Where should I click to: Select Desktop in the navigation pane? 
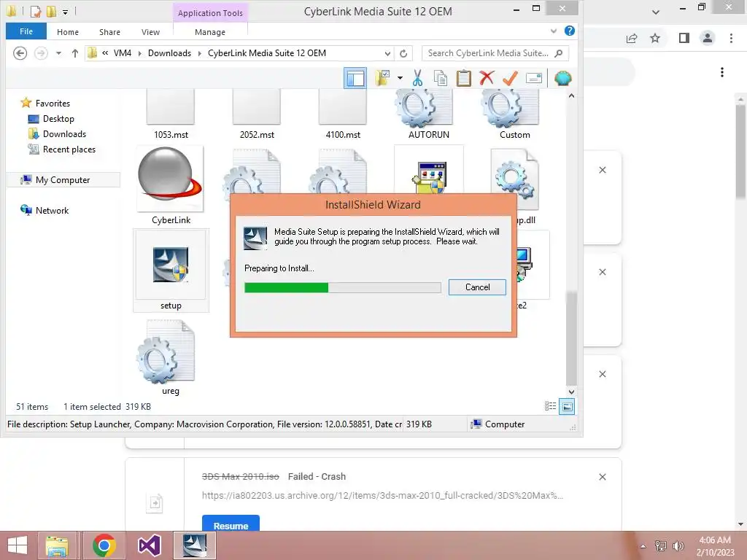tap(58, 119)
